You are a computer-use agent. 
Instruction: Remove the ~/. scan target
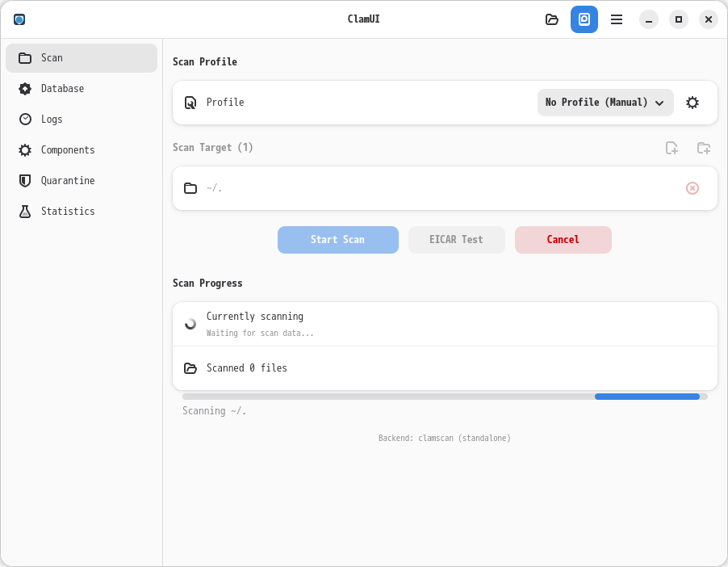click(x=692, y=188)
